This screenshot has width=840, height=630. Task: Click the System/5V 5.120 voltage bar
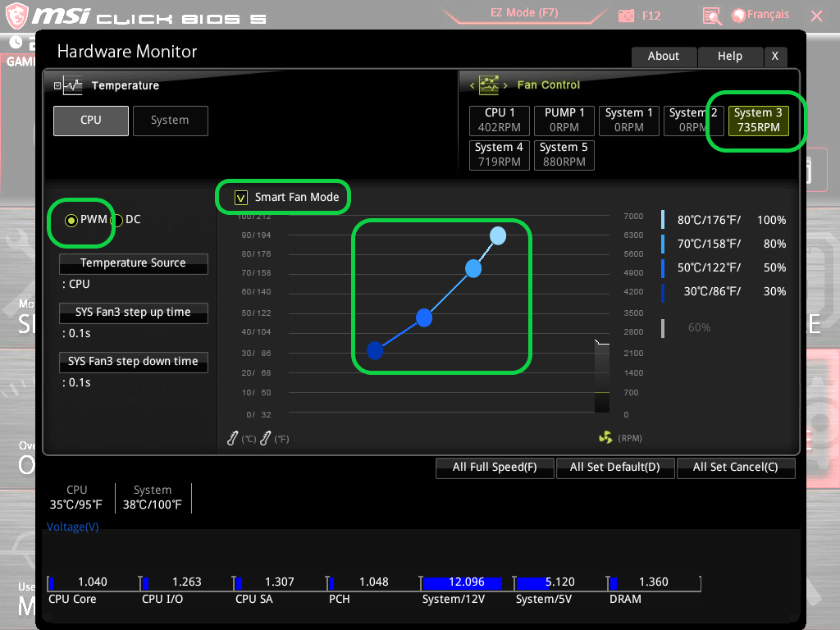pos(560,583)
